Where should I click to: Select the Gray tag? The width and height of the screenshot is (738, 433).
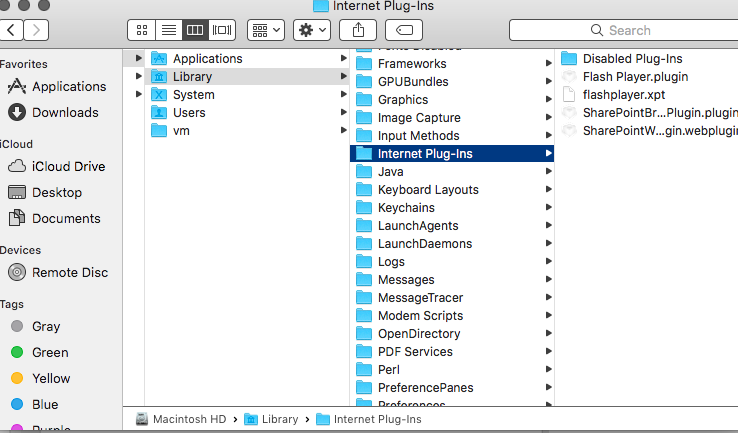[36, 327]
